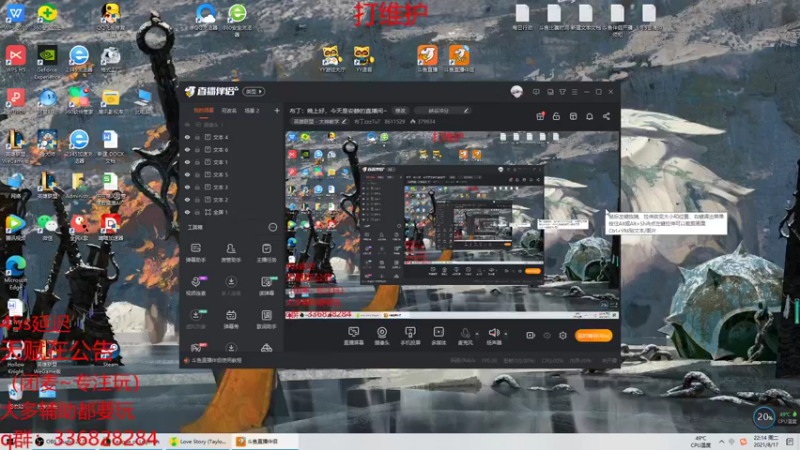
Task: Open the GeForce Experience desktop shortcut
Action: pos(47,62)
